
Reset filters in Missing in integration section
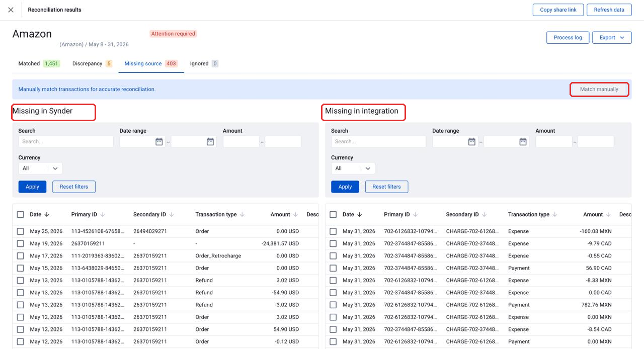pos(386,187)
